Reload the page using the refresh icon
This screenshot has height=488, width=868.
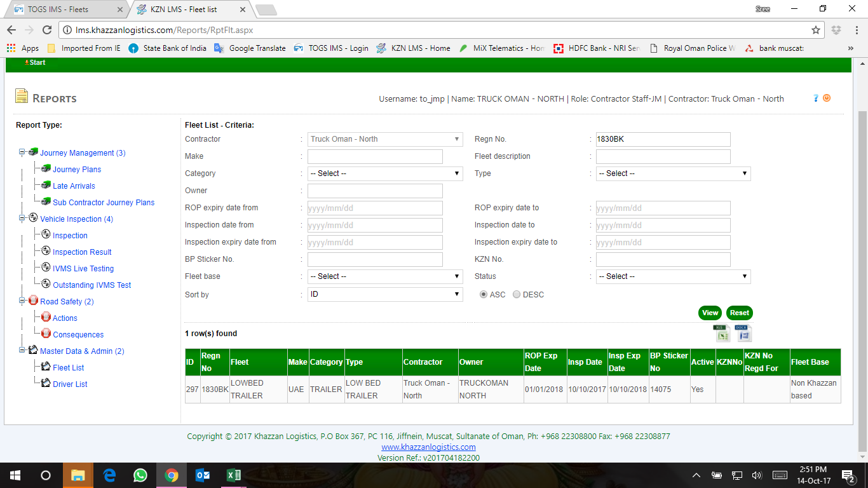pyautogui.click(x=46, y=30)
